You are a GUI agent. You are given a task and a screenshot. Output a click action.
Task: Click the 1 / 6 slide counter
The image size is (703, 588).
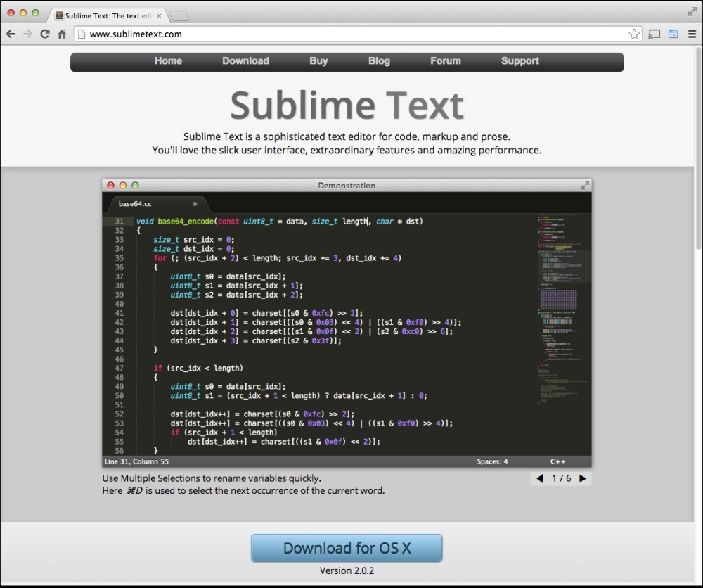[561, 478]
